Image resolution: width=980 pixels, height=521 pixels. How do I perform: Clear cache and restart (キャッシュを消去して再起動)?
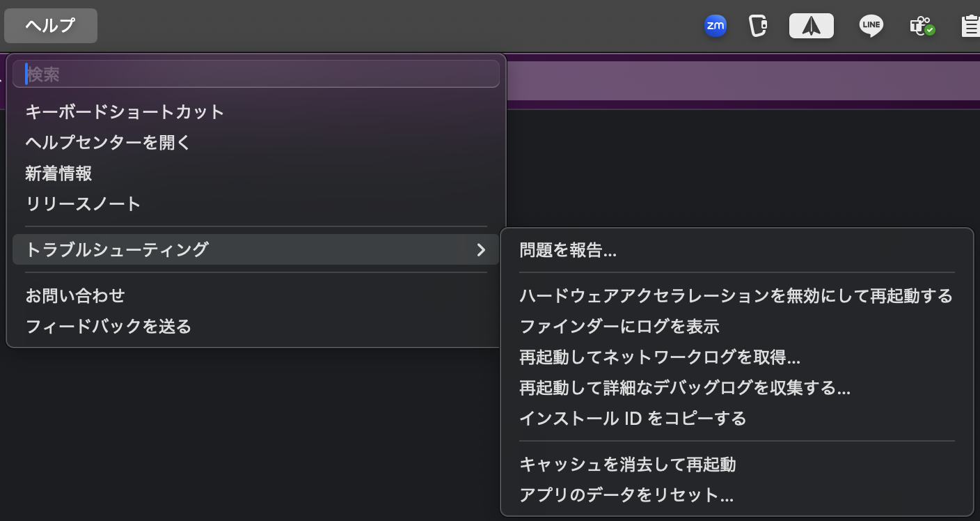(629, 465)
